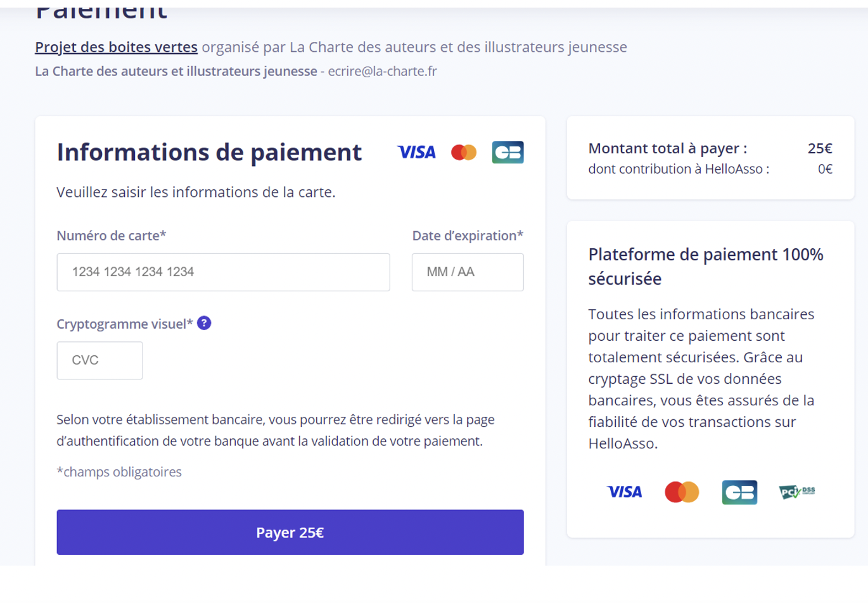Click the Montant total à payer amount 25€

(820, 148)
